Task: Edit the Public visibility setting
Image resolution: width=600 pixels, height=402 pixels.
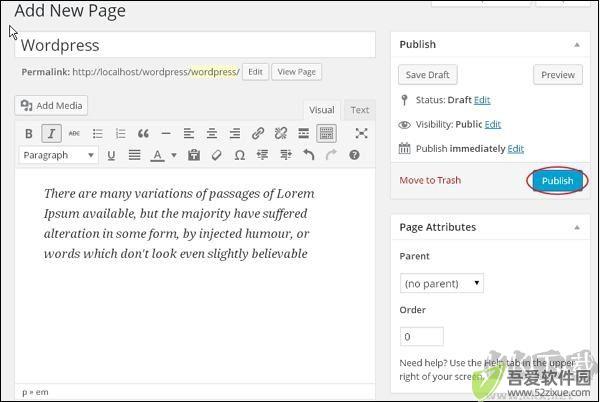Action: (x=492, y=124)
